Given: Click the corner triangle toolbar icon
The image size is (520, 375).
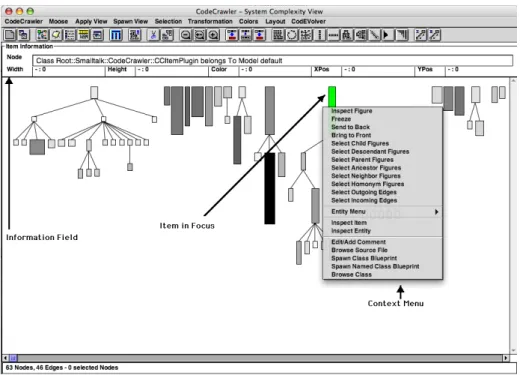Looking at the screenshot, I should (x=402, y=35).
